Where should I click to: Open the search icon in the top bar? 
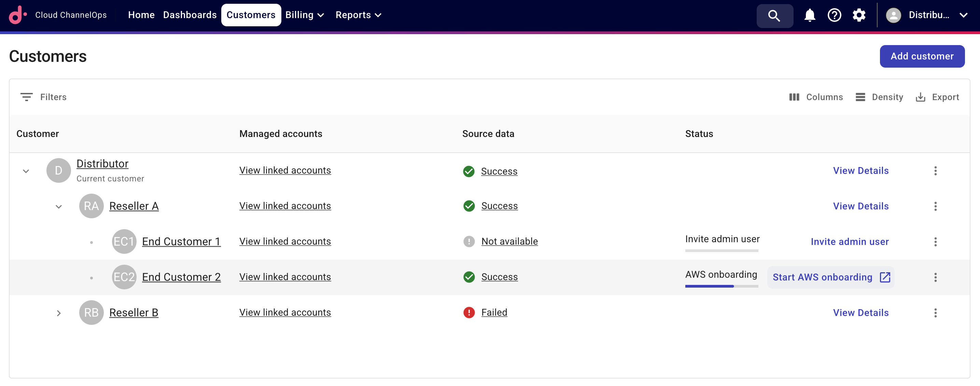(x=774, y=16)
